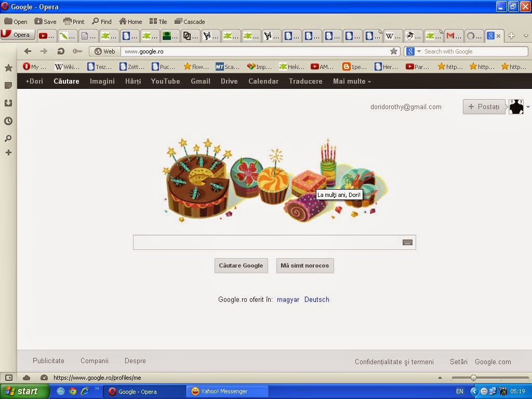The image size is (532, 399).
Task: Select Calendar in Google bar
Action: 263,82
